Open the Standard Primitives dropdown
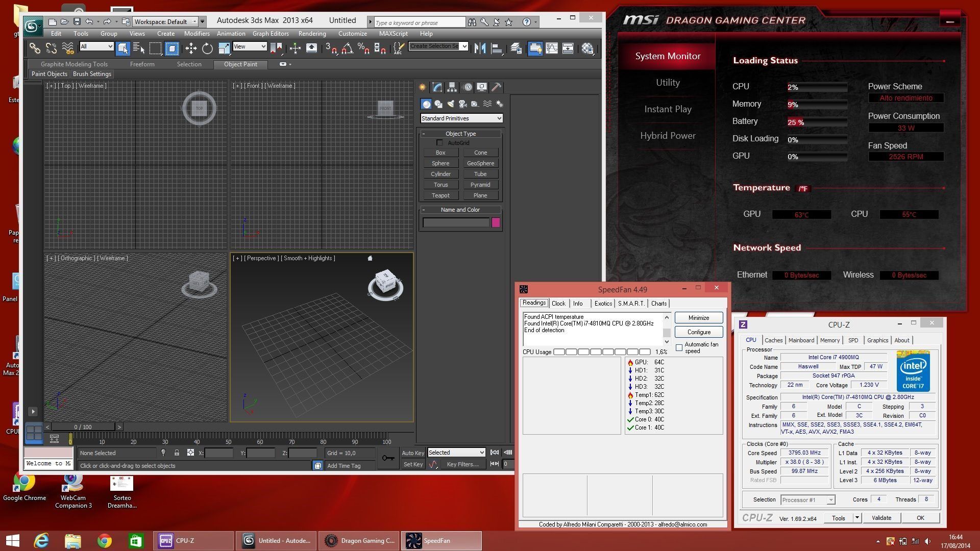 click(461, 118)
